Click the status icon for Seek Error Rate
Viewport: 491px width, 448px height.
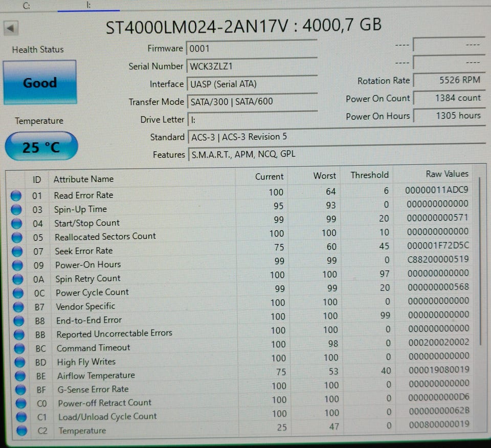17,251
